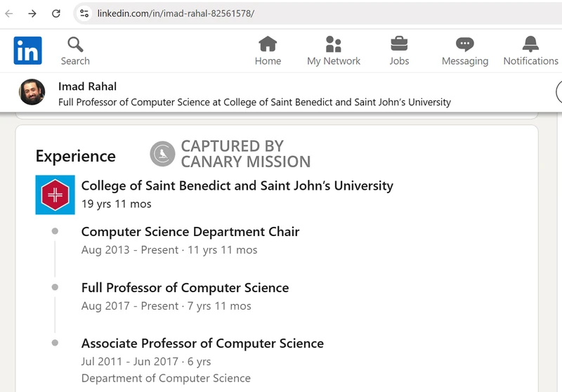This screenshot has width=562, height=392.
Task: Open College of Saint Benedict and Saint John's link
Action: click(237, 185)
